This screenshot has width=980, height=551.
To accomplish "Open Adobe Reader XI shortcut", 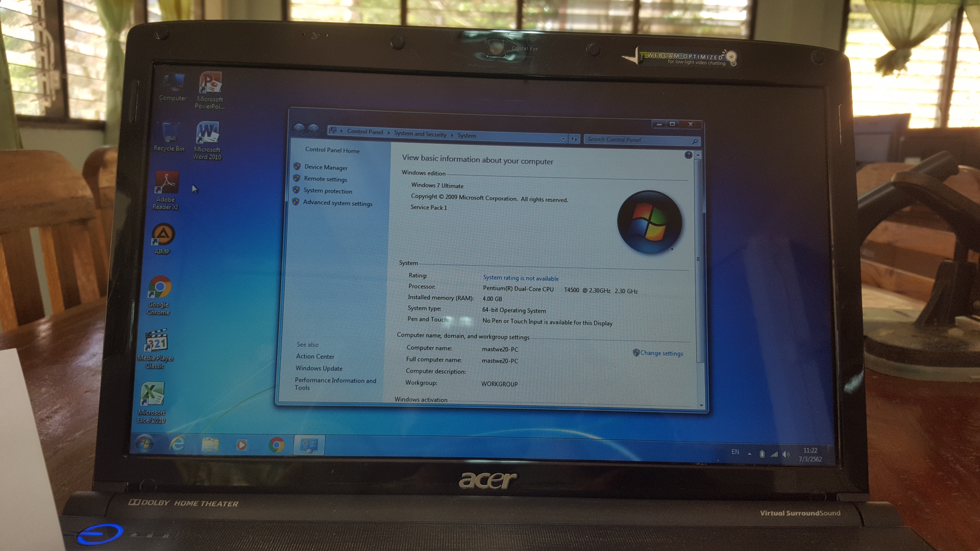I will coord(165,190).
